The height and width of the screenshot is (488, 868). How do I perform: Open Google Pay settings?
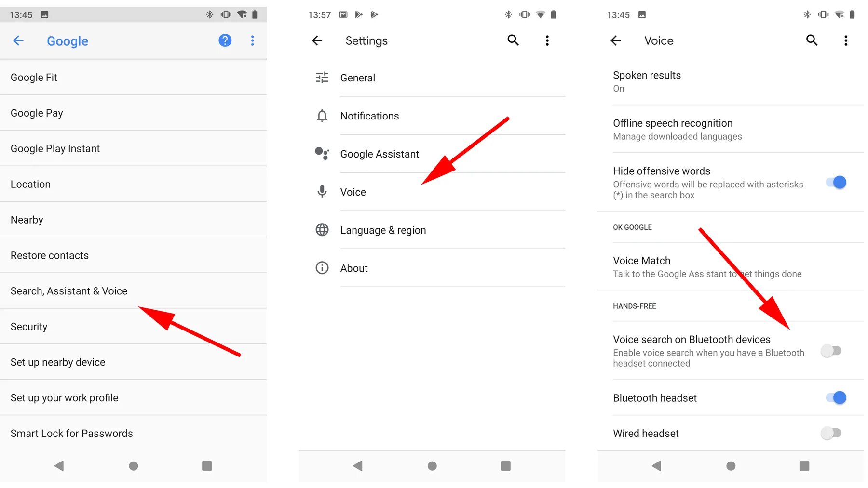(x=133, y=113)
